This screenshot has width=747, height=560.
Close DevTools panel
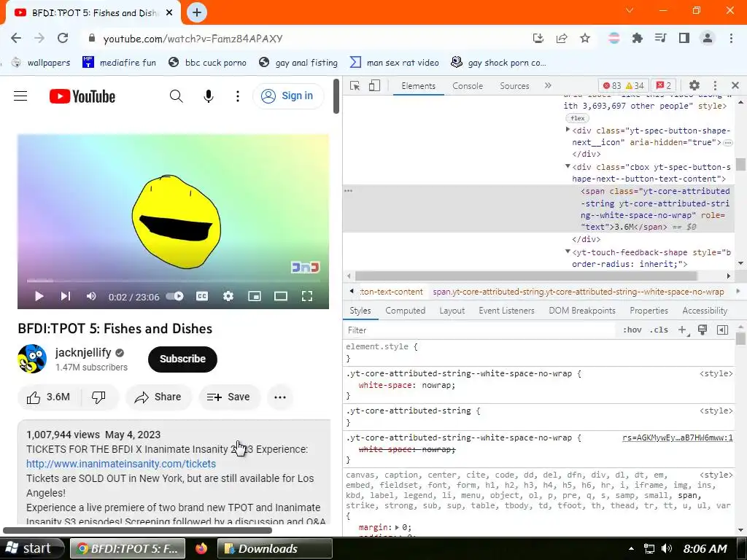[735, 86]
